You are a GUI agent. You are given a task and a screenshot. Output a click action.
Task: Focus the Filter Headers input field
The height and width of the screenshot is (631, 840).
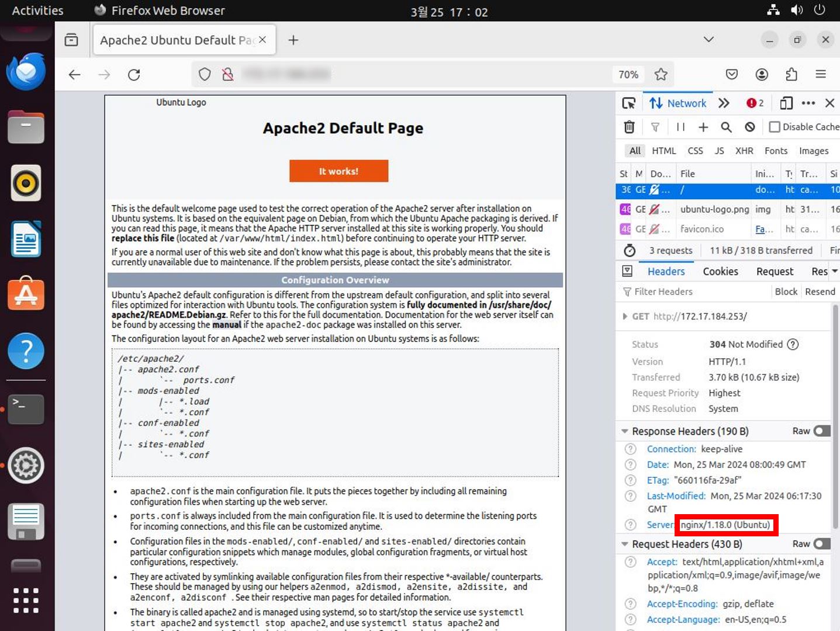[696, 292]
